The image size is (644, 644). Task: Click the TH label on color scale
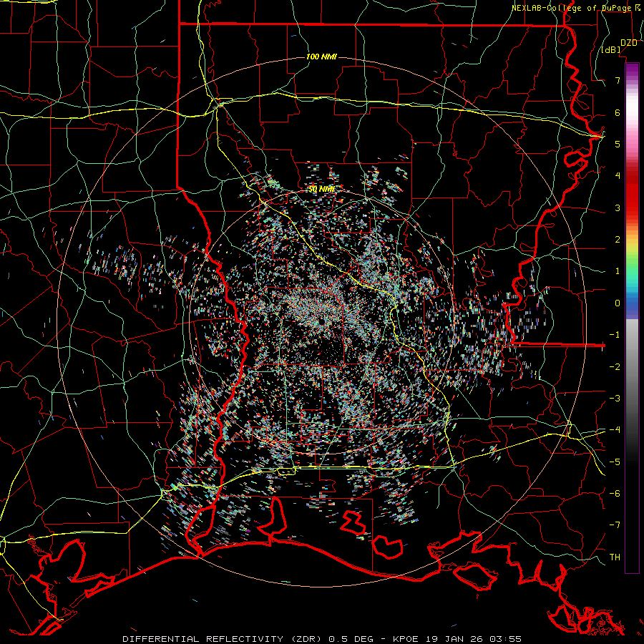(x=615, y=557)
